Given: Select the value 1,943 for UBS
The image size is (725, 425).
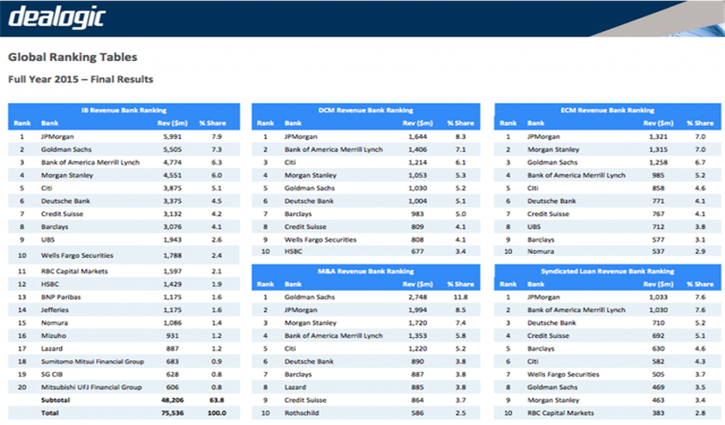Looking at the screenshot, I should coord(172,240).
